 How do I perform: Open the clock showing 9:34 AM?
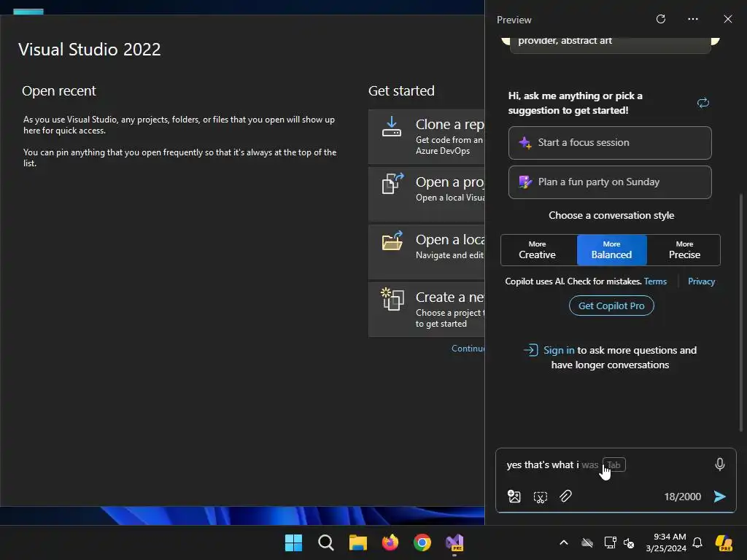click(666, 542)
